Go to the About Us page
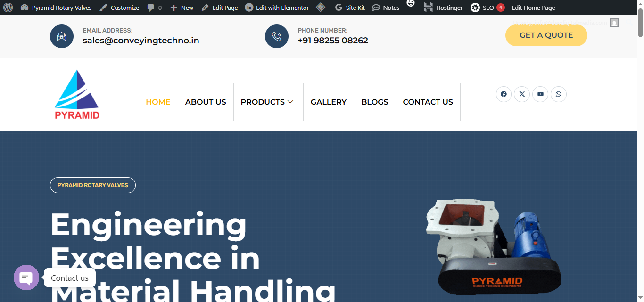Viewport: 644px width, 302px height. (x=206, y=102)
